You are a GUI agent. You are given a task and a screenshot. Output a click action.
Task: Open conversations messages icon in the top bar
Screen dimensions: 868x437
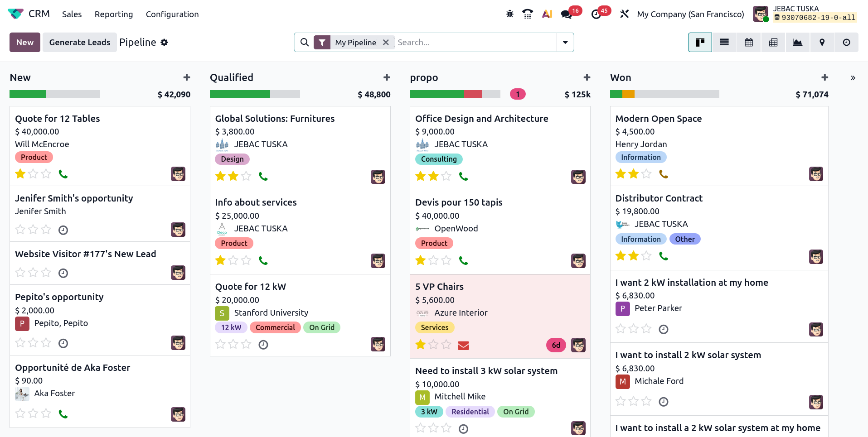(566, 14)
